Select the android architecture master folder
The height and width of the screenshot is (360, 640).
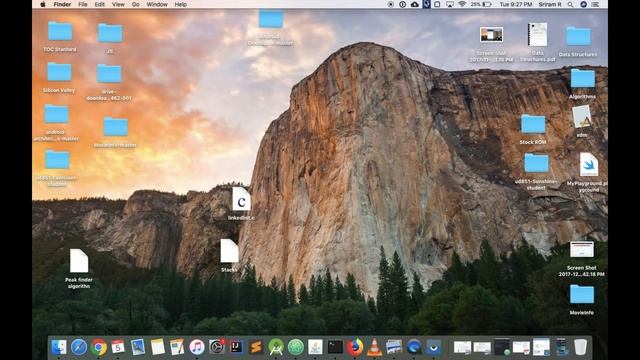[56, 114]
